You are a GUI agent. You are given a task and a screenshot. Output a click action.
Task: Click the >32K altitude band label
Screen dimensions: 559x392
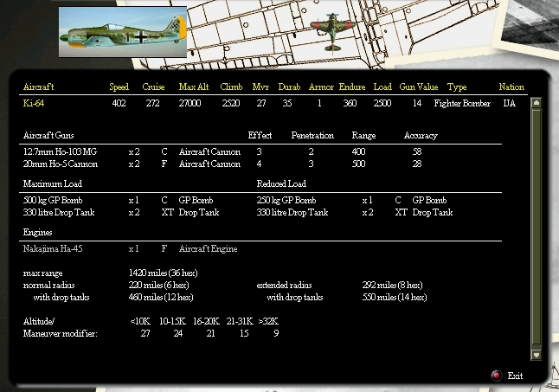tap(268, 321)
